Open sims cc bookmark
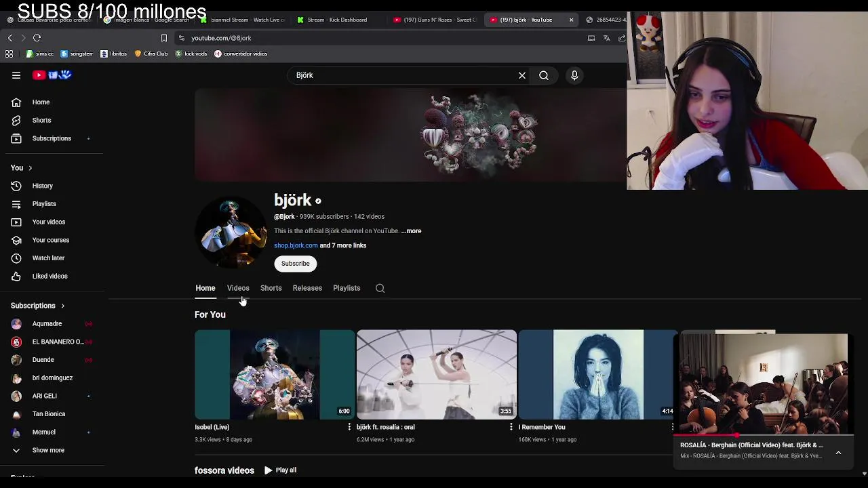The height and width of the screenshot is (488, 868). pyautogui.click(x=39, y=54)
